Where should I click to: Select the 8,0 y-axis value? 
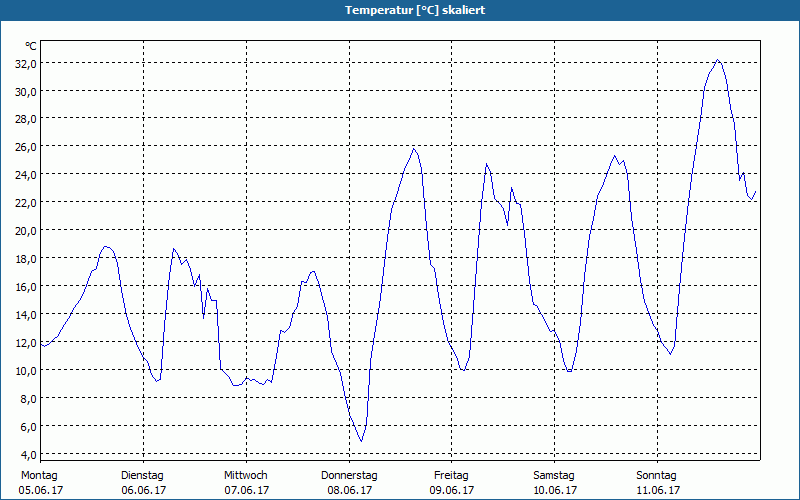coord(28,398)
